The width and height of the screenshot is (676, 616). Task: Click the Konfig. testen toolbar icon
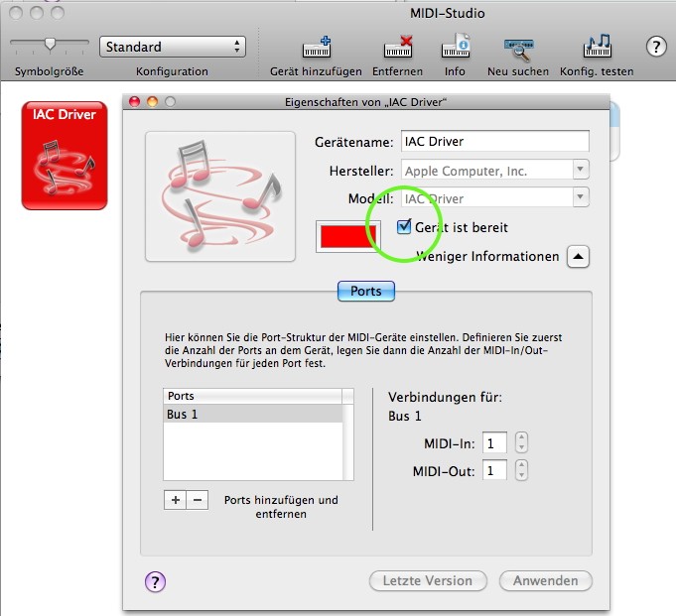(x=598, y=47)
